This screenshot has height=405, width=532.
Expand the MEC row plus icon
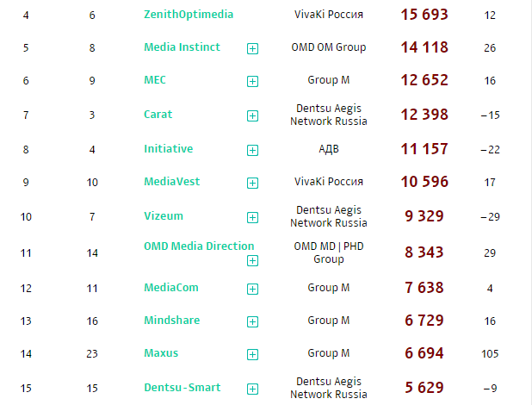coord(252,81)
